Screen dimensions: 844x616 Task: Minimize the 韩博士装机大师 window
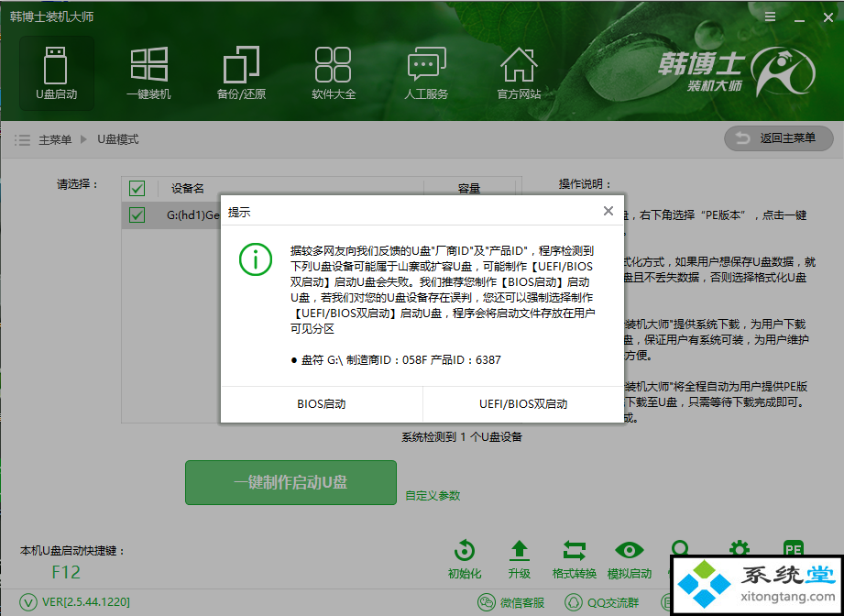(799, 18)
